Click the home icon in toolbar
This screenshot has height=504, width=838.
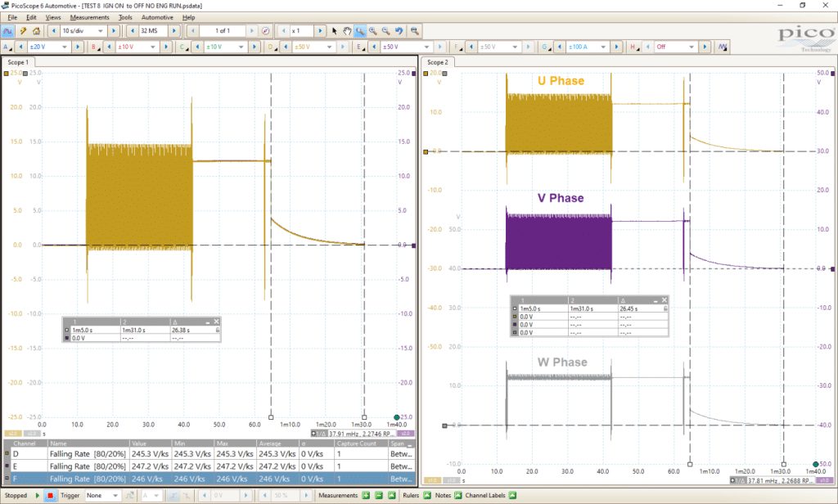[36, 31]
